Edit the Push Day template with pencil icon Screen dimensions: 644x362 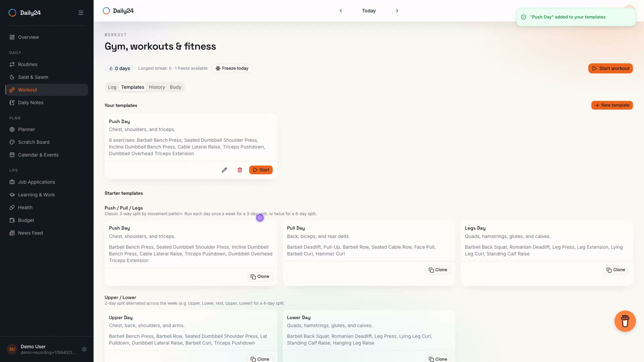pos(224,170)
